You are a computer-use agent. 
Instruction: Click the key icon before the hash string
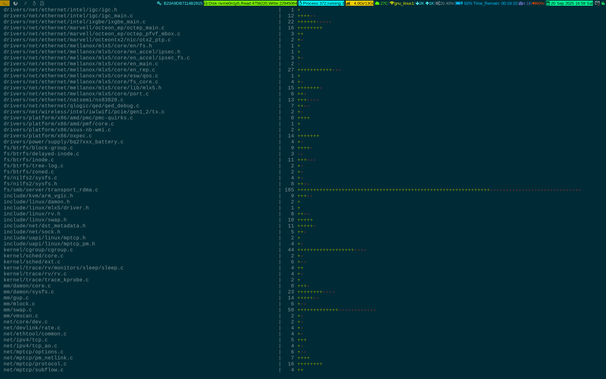(x=159, y=3)
